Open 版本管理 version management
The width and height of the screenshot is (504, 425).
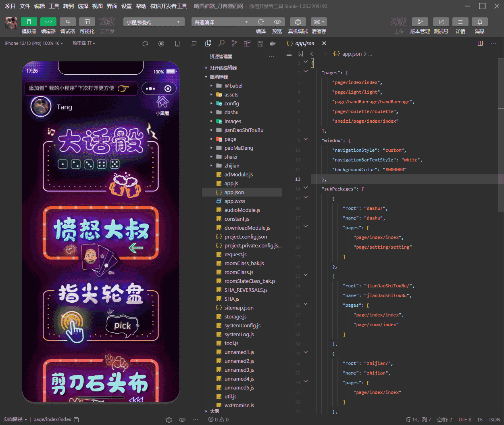click(420, 22)
